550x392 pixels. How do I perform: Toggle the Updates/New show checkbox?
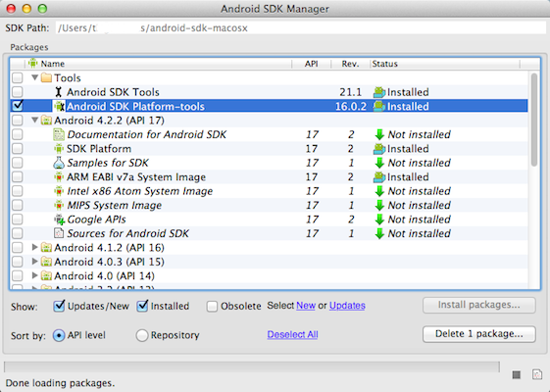click(x=59, y=306)
